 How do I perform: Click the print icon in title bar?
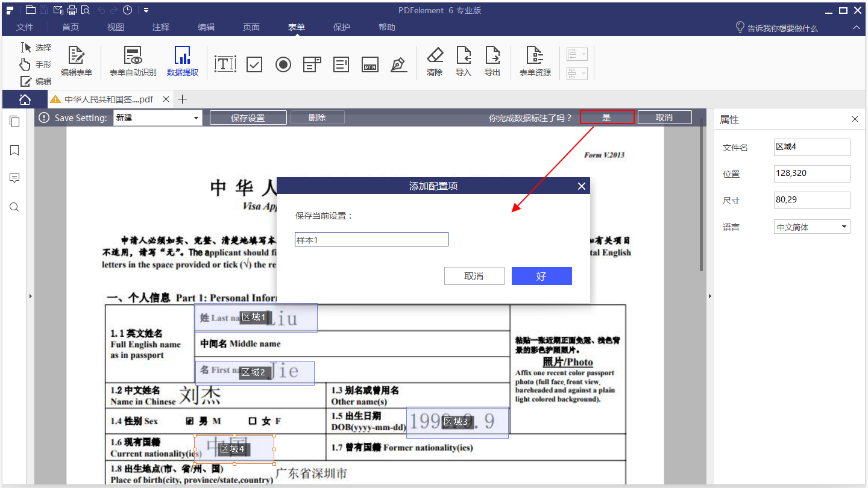click(72, 10)
